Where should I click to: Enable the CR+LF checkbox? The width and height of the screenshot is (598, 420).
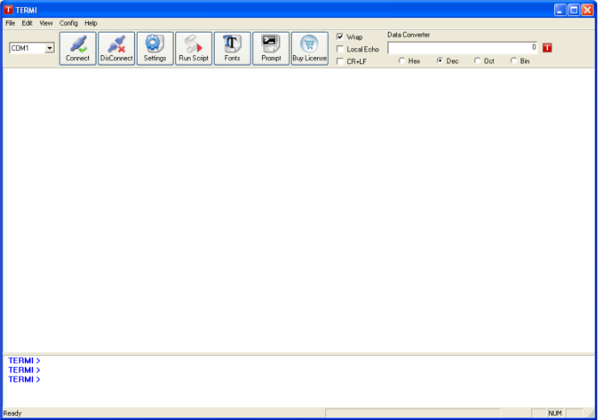point(340,61)
